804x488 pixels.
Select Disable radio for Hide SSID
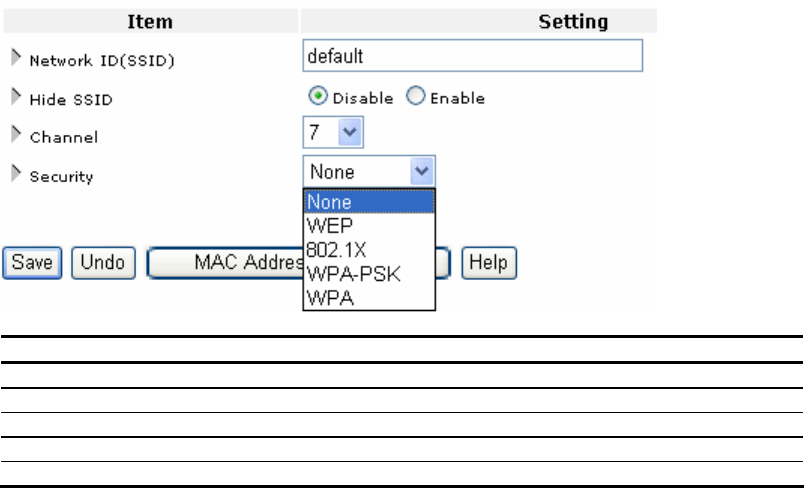(317, 97)
